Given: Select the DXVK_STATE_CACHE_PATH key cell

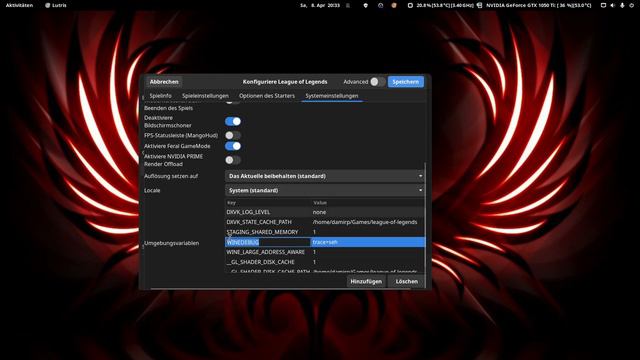Looking at the screenshot, I should point(268,222).
